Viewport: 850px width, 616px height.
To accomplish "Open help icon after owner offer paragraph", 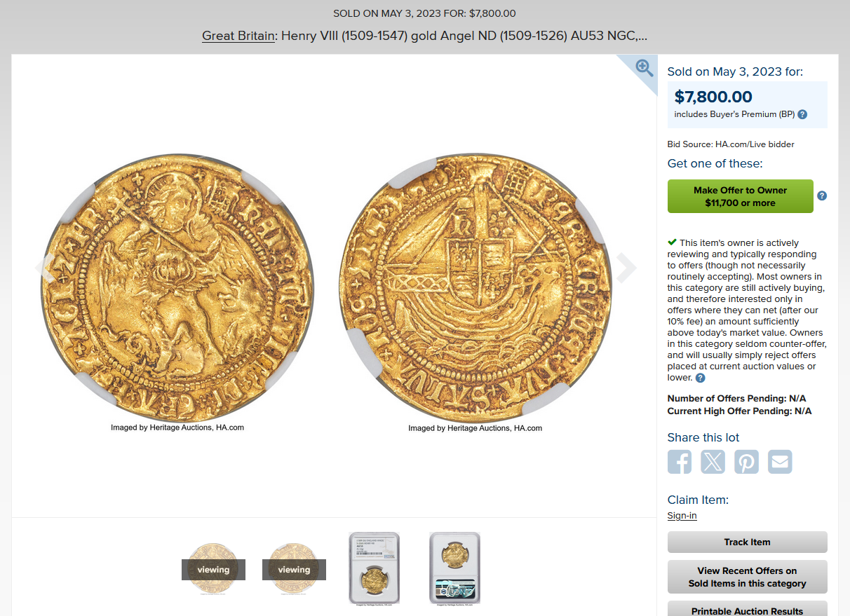I will (x=700, y=378).
